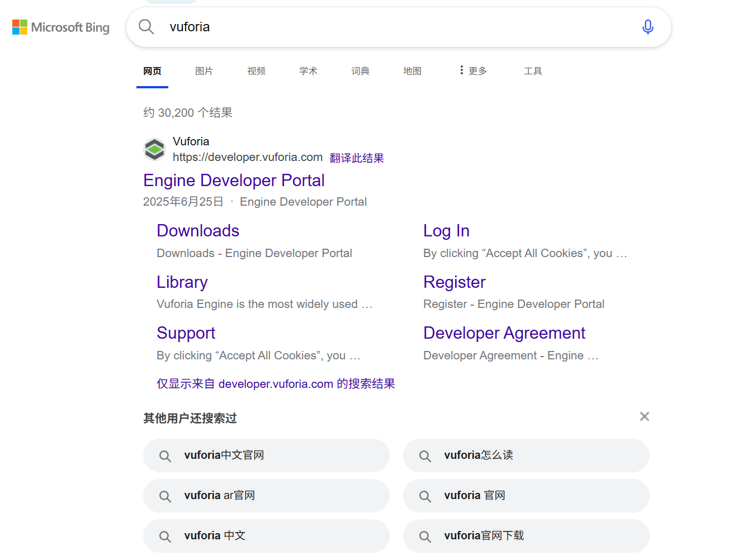Click the 翻译此结果 link

pos(357,158)
